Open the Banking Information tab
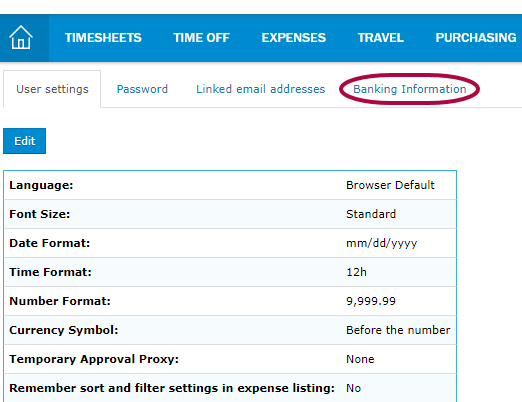The width and height of the screenshot is (522, 402). pos(409,89)
